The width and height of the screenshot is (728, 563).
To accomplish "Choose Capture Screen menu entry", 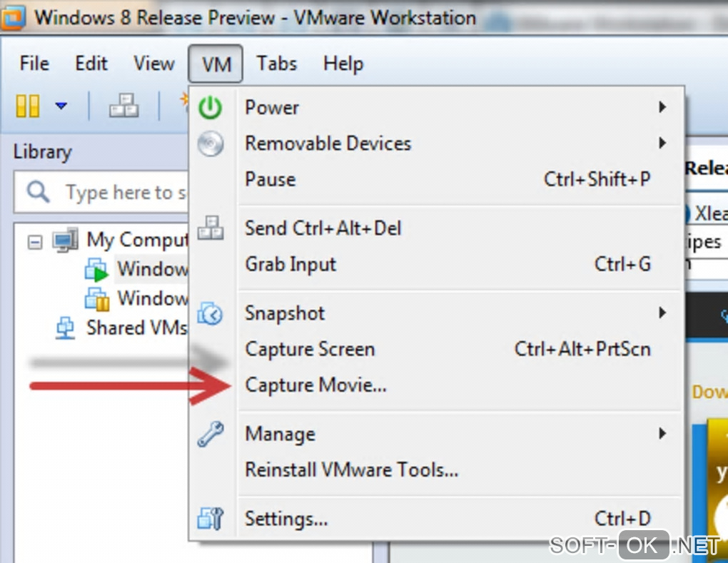I will click(x=310, y=350).
